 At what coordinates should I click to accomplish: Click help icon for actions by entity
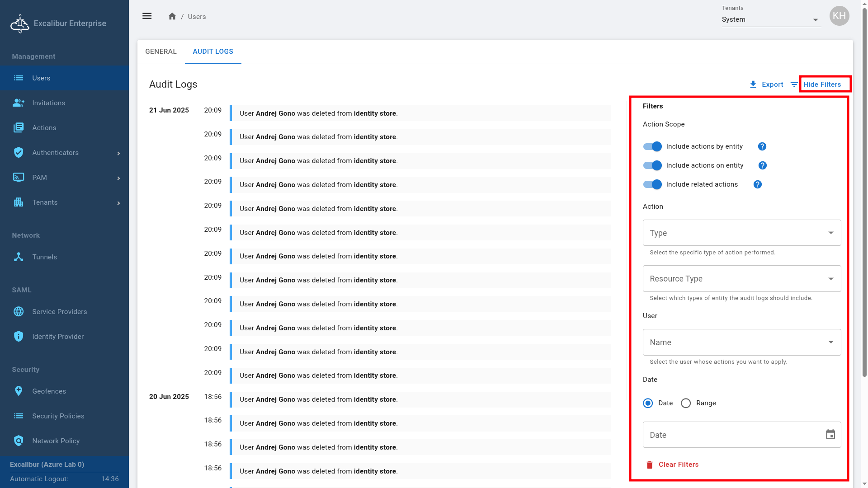coord(762,146)
